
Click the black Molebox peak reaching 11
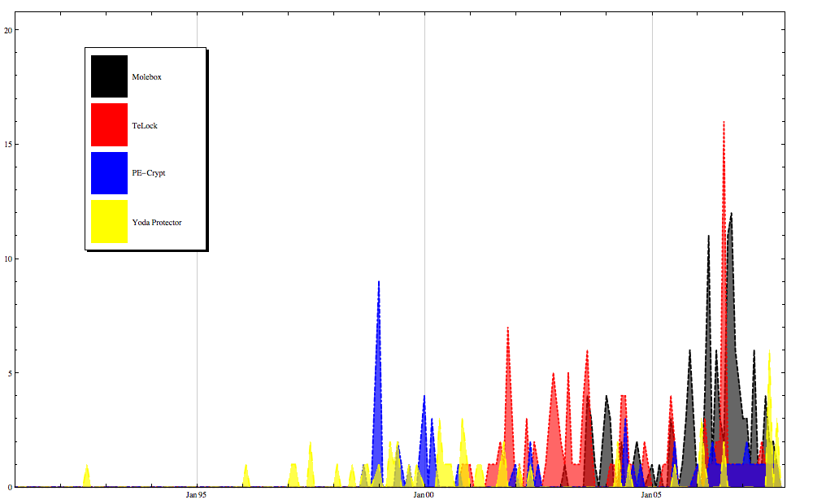708,237
